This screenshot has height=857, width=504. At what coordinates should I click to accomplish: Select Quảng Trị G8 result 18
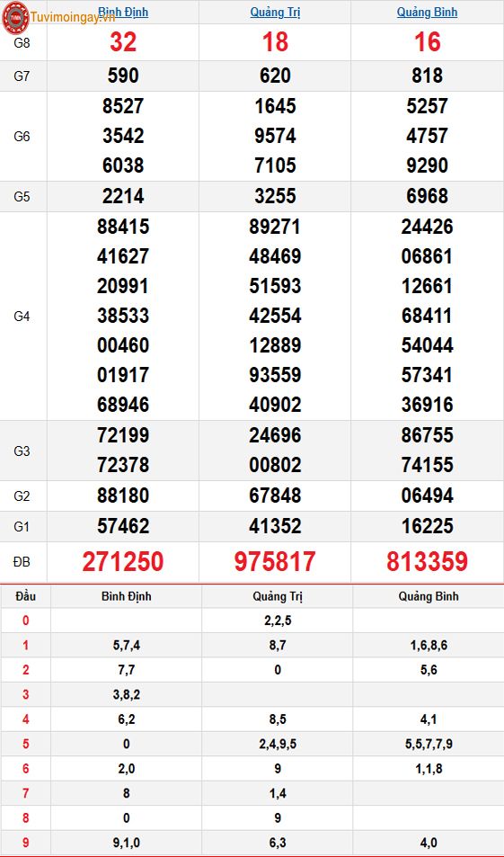point(275,42)
